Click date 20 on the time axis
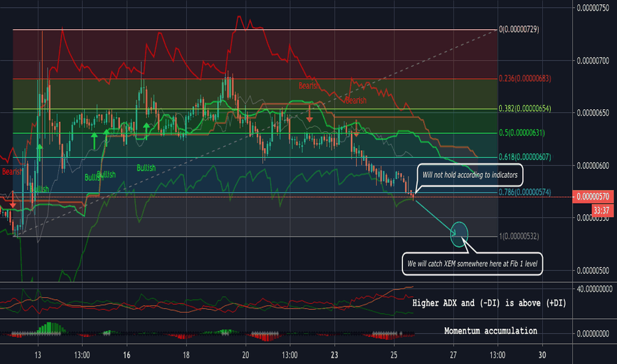The height and width of the screenshot is (364, 617). click(246, 355)
